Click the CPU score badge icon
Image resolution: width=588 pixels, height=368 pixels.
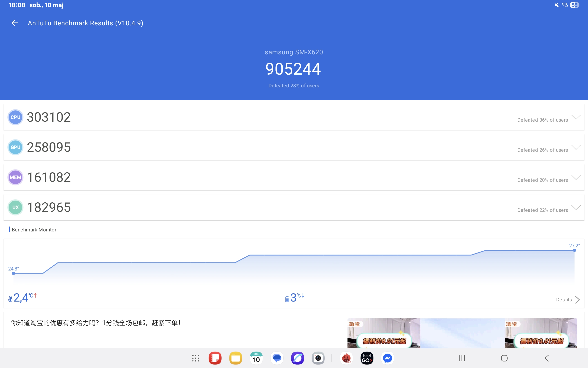(x=15, y=117)
